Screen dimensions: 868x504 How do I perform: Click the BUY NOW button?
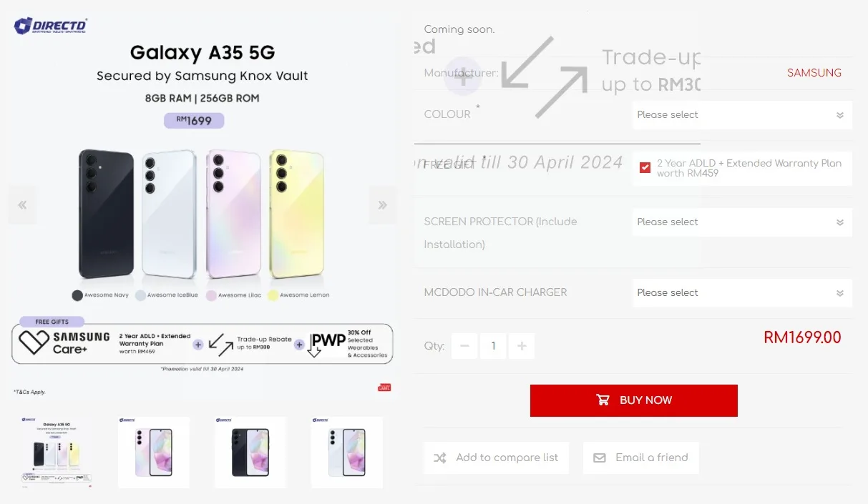click(634, 400)
